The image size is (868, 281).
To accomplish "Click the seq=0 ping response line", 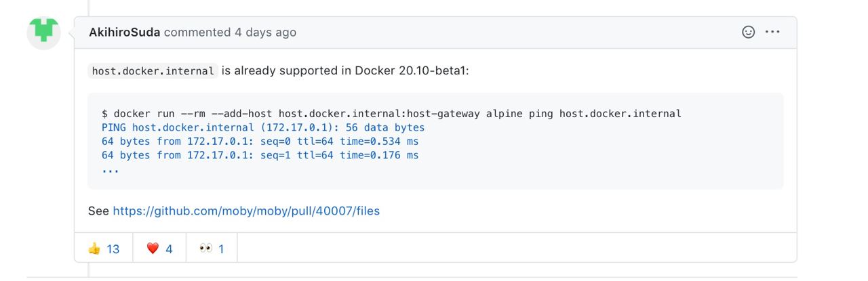I will pyautogui.click(x=260, y=142).
